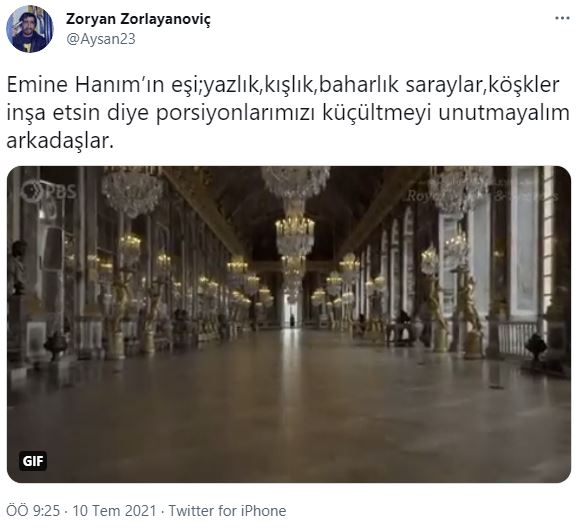
Task: Open the tweet's more options menu (three dots)
Action: coord(562,18)
